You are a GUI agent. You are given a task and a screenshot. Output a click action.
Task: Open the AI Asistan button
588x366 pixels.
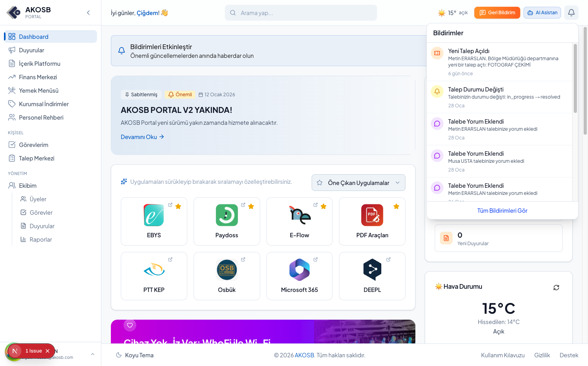[x=542, y=13]
